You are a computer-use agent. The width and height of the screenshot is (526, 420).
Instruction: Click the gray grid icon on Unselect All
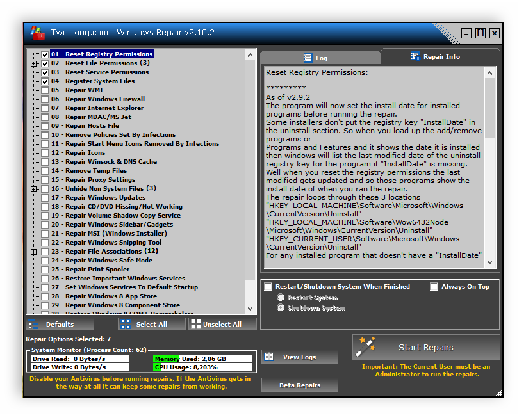[x=196, y=324]
